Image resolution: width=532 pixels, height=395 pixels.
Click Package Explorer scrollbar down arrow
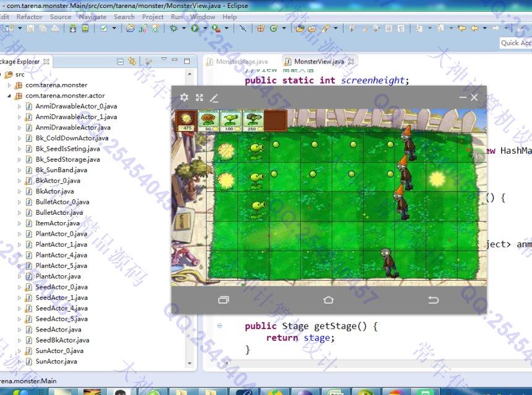coord(190,364)
